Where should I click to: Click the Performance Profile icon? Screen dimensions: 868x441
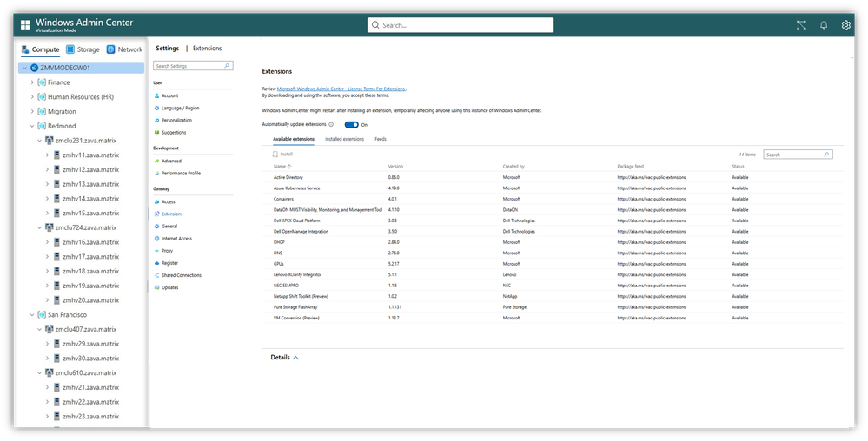click(x=156, y=174)
